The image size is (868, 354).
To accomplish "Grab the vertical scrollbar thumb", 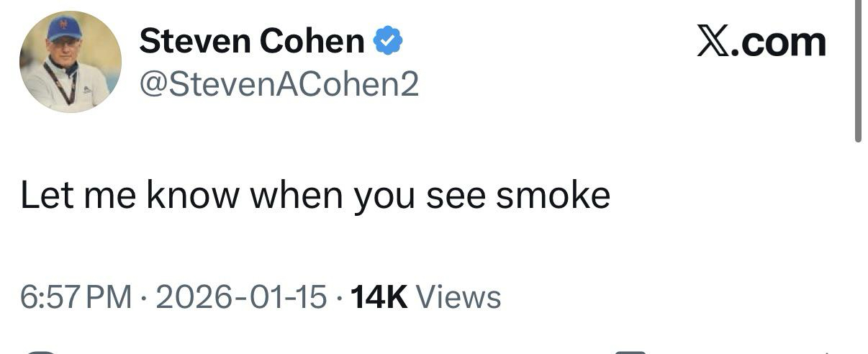I will (x=858, y=72).
